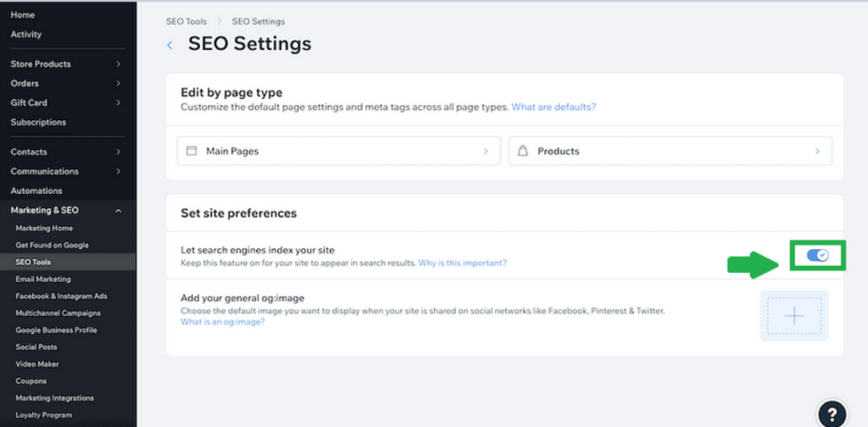Collapse the Marketing & SEO section
The height and width of the screenshot is (427, 868).
point(118,211)
